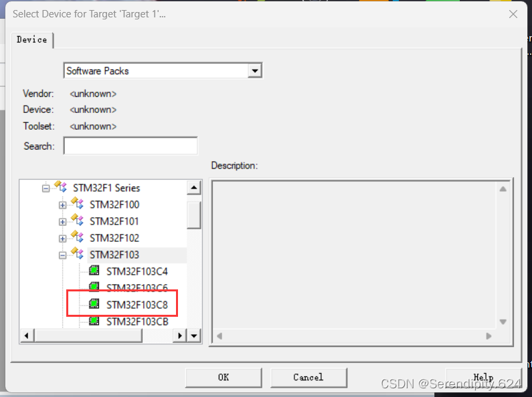Select the Device tab
This screenshot has height=397, width=532.
click(x=32, y=39)
